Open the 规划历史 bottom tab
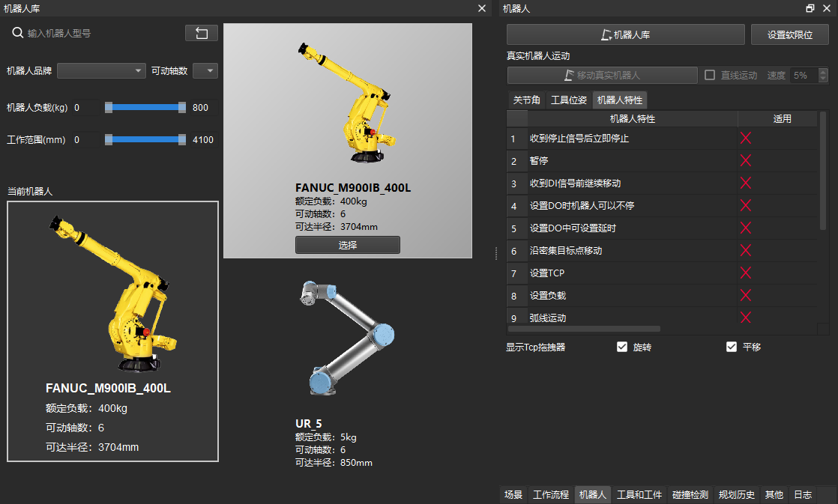The width and height of the screenshot is (838, 504). point(737,495)
